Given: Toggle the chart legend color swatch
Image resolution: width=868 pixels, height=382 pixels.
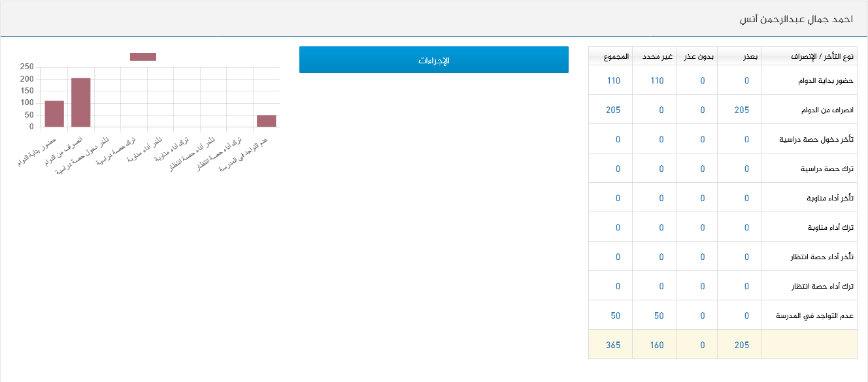Looking at the screenshot, I should [142, 57].
